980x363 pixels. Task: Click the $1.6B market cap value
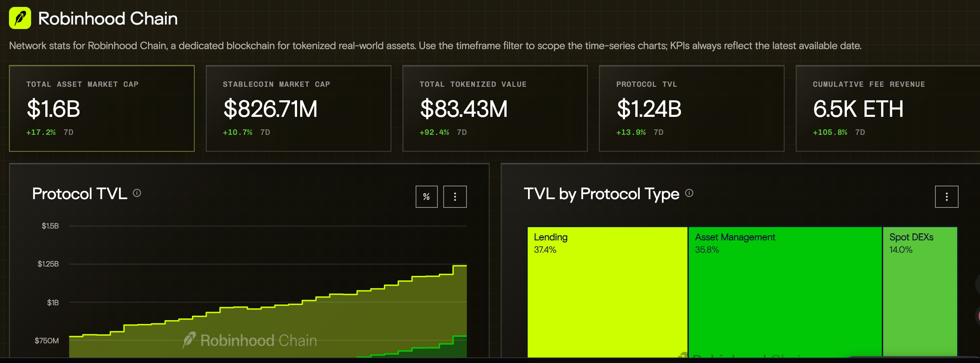[53, 109]
